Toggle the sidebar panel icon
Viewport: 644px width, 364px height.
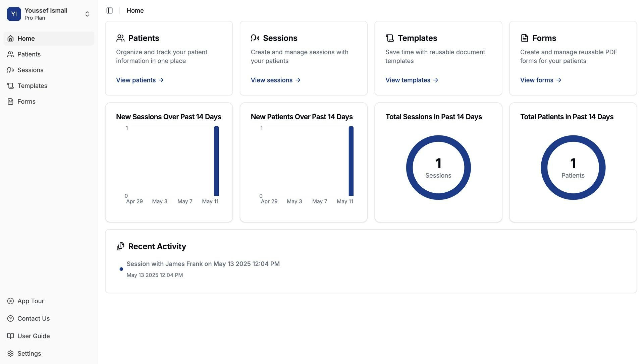pyautogui.click(x=109, y=11)
